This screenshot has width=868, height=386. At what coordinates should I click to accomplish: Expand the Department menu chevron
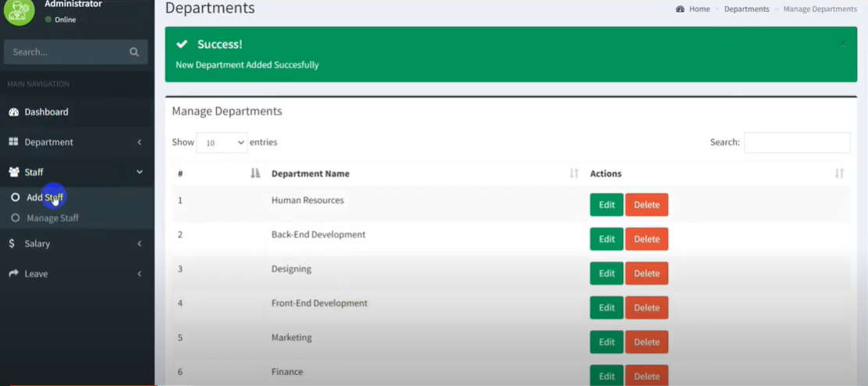coord(140,142)
